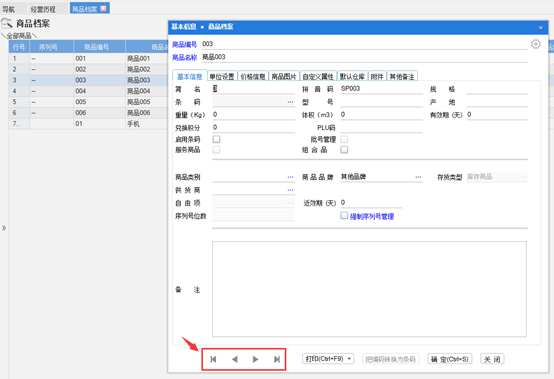Expand the collapsed left sidebar chevron
The image size is (554, 379).
[4, 228]
